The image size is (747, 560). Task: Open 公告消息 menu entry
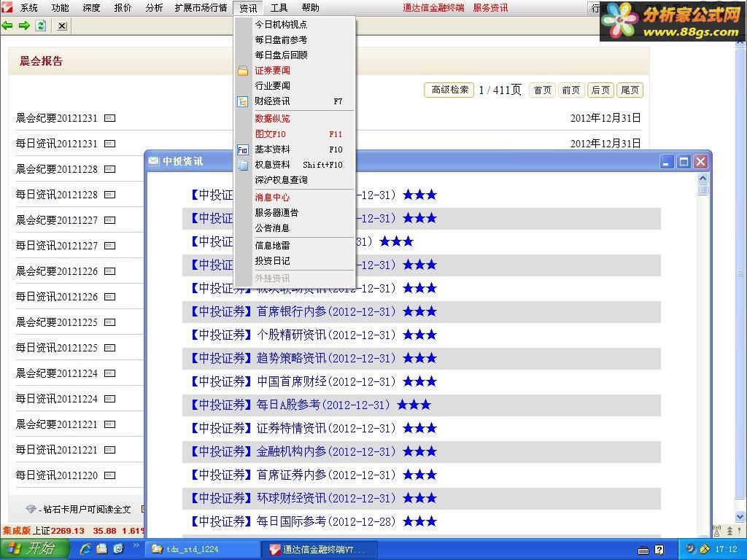pos(295,228)
